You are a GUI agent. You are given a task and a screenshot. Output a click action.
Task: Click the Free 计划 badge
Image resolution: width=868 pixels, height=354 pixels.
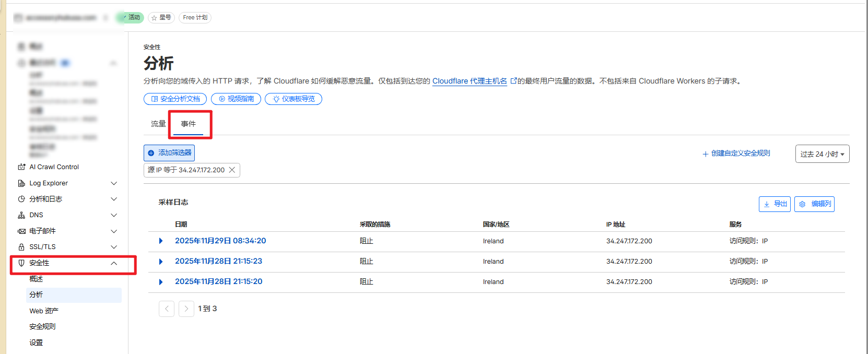point(195,18)
